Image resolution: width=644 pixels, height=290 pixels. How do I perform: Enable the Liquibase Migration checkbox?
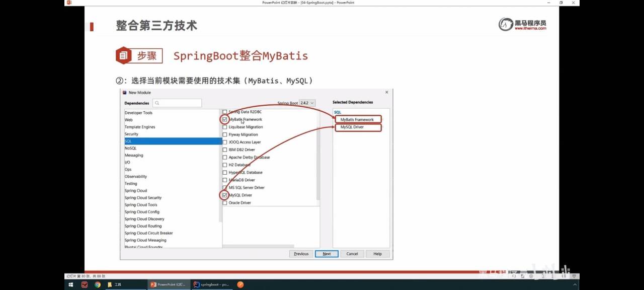[225, 127]
